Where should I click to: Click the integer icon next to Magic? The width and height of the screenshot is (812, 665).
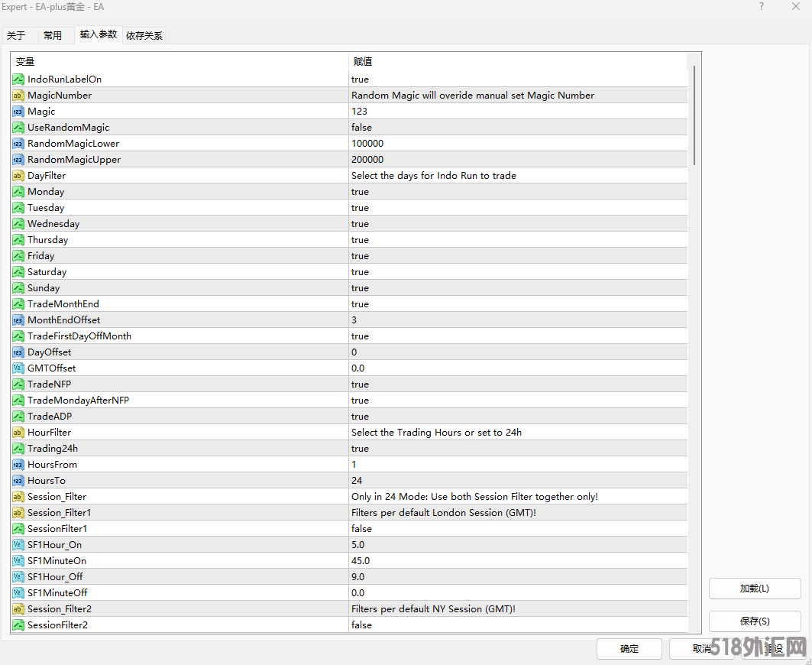pyautogui.click(x=18, y=112)
